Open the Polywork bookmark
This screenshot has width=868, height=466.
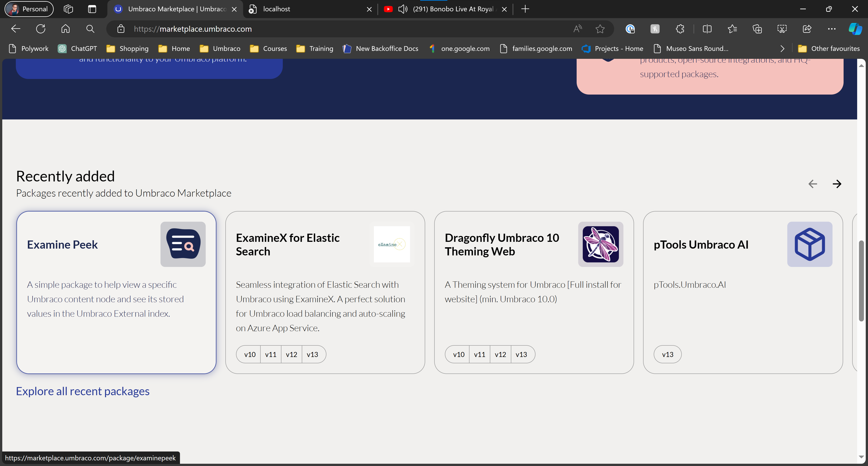coord(28,49)
